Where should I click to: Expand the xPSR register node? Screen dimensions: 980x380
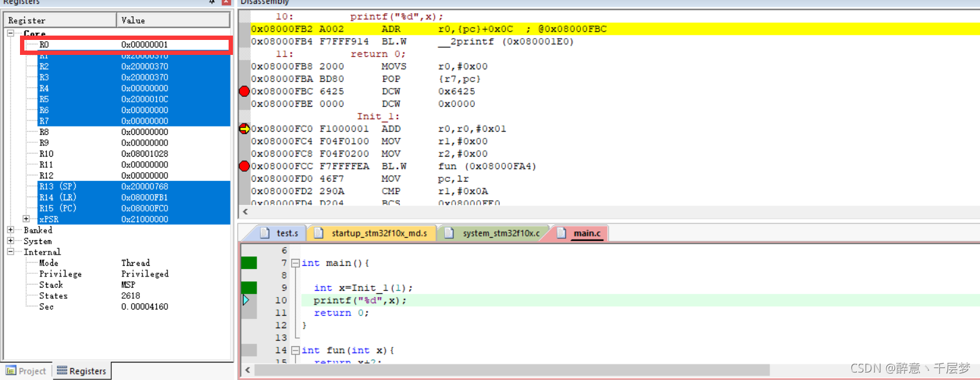coord(26,219)
